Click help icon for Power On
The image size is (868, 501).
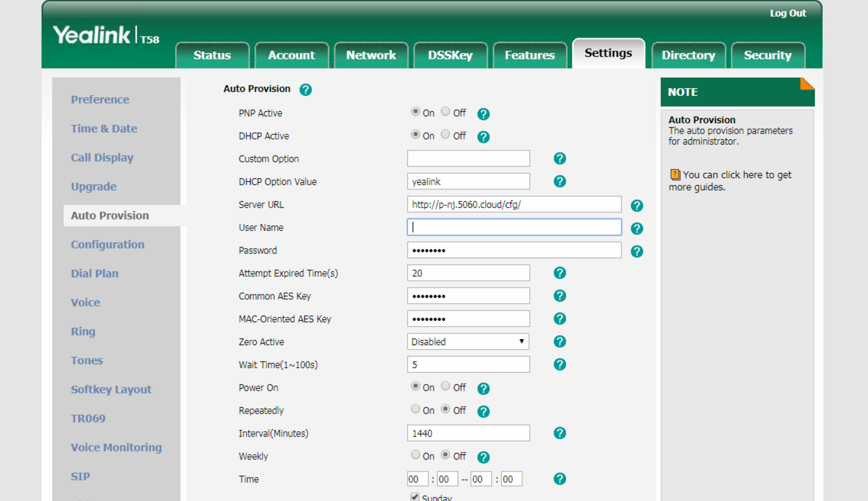[x=483, y=389]
